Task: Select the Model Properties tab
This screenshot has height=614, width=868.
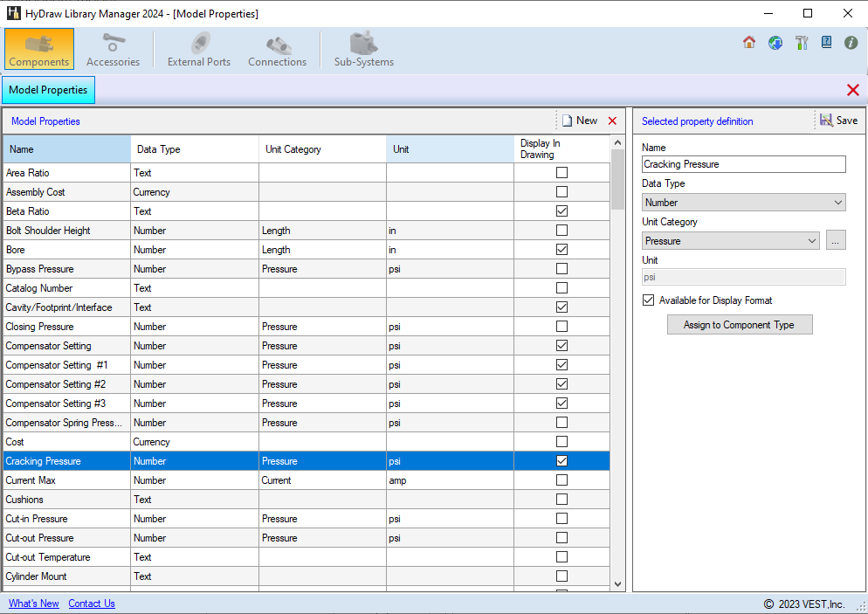Action: [x=48, y=90]
